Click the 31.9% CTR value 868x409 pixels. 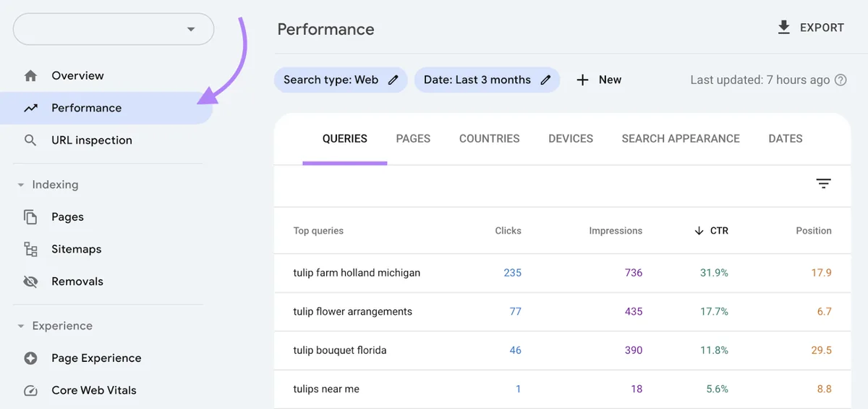(713, 273)
